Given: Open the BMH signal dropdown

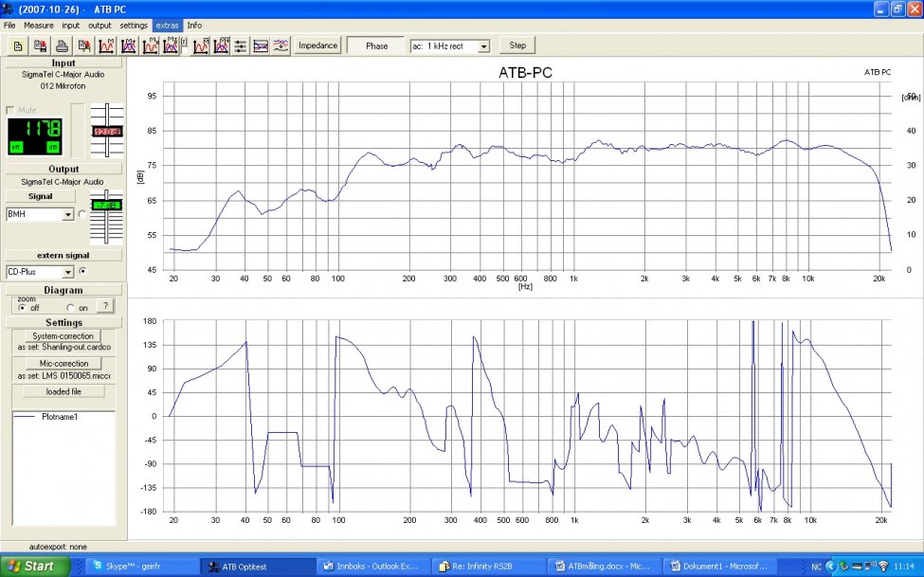Looking at the screenshot, I should [x=67, y=215].
